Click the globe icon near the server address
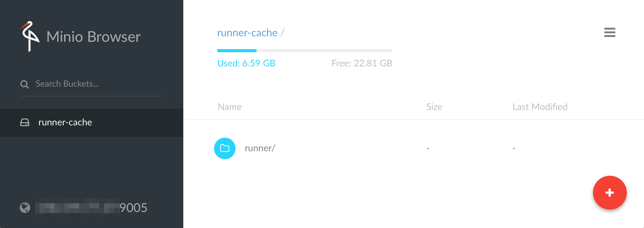This screenshot has height=228, width=644. (x=25, y=208)
